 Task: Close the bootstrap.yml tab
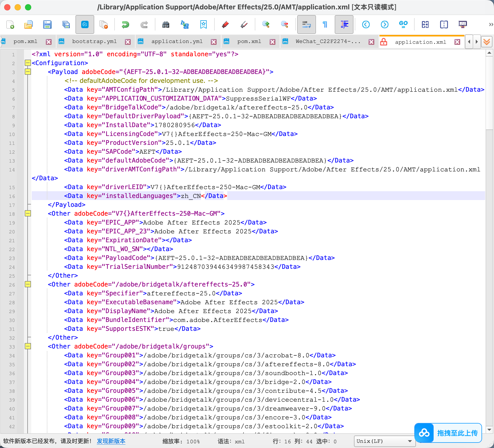coord(128,42)
